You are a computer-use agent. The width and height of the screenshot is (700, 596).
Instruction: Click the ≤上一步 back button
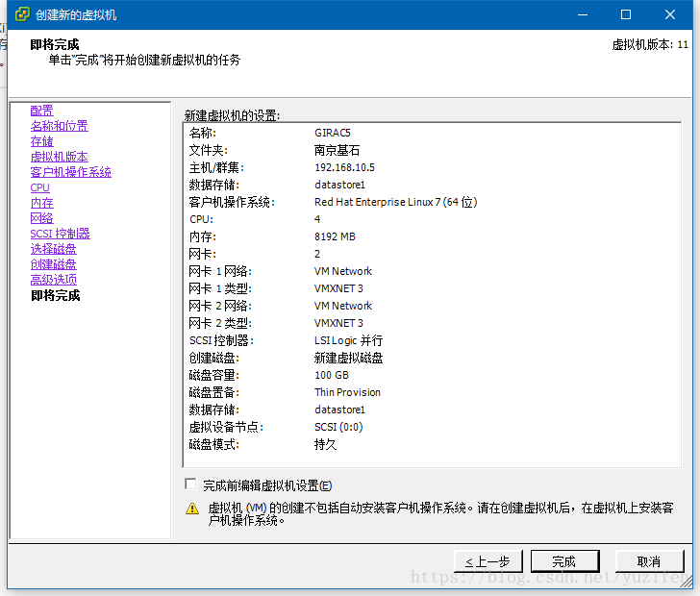pos(487,561)
